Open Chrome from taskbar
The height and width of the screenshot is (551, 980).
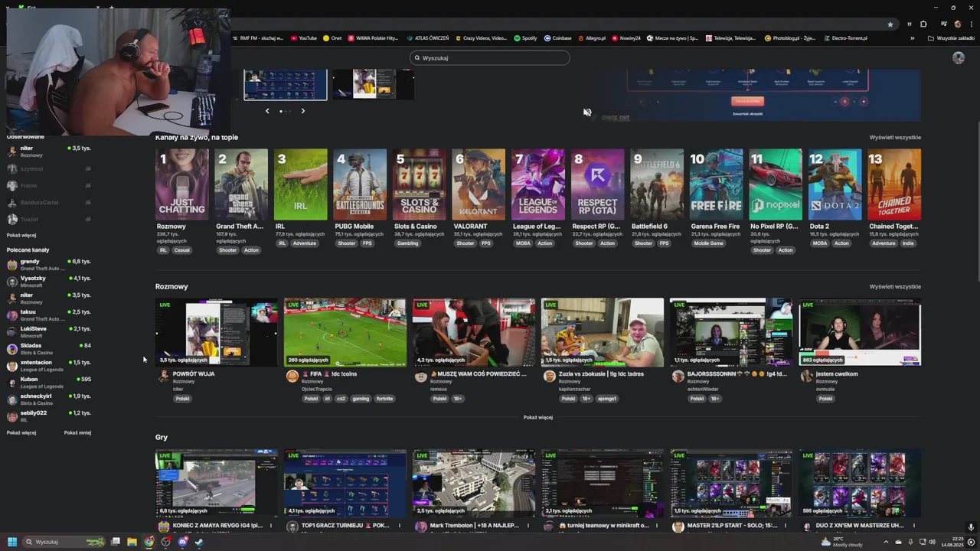click(149, 542)
